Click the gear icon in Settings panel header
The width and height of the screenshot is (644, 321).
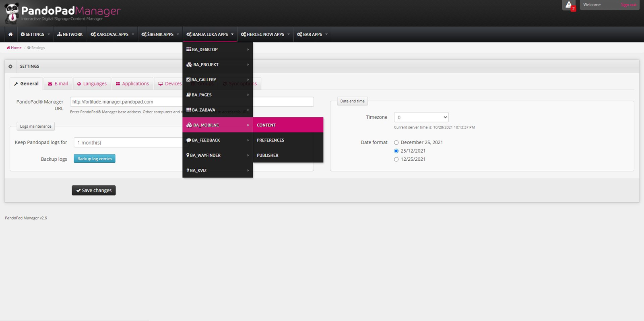click(10, 66)
